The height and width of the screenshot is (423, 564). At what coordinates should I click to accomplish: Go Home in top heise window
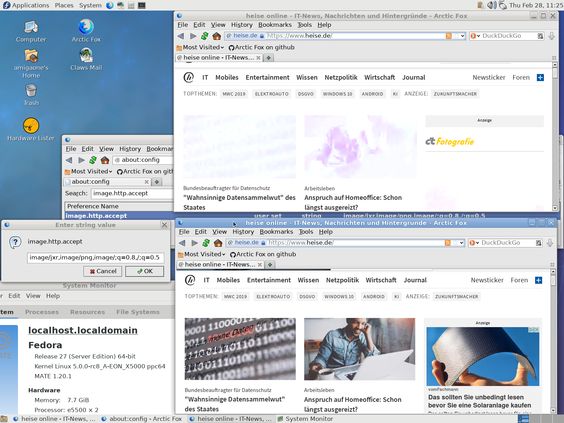click(x=217, y=36)
